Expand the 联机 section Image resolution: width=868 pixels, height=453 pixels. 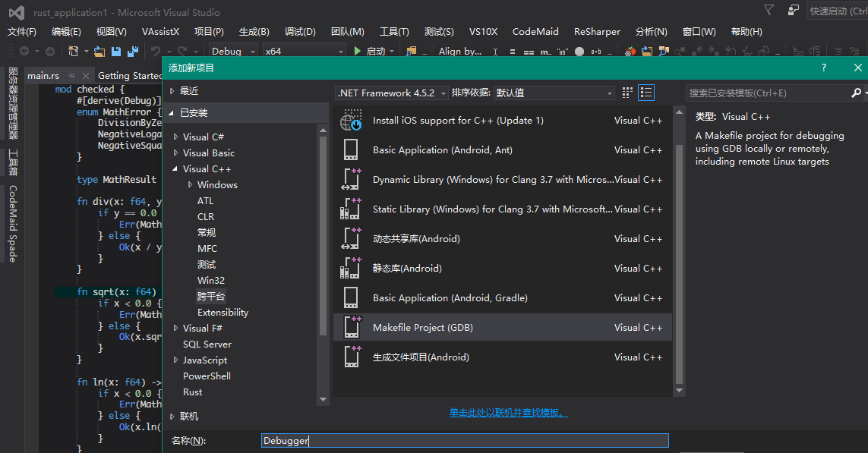pos(172,417)
